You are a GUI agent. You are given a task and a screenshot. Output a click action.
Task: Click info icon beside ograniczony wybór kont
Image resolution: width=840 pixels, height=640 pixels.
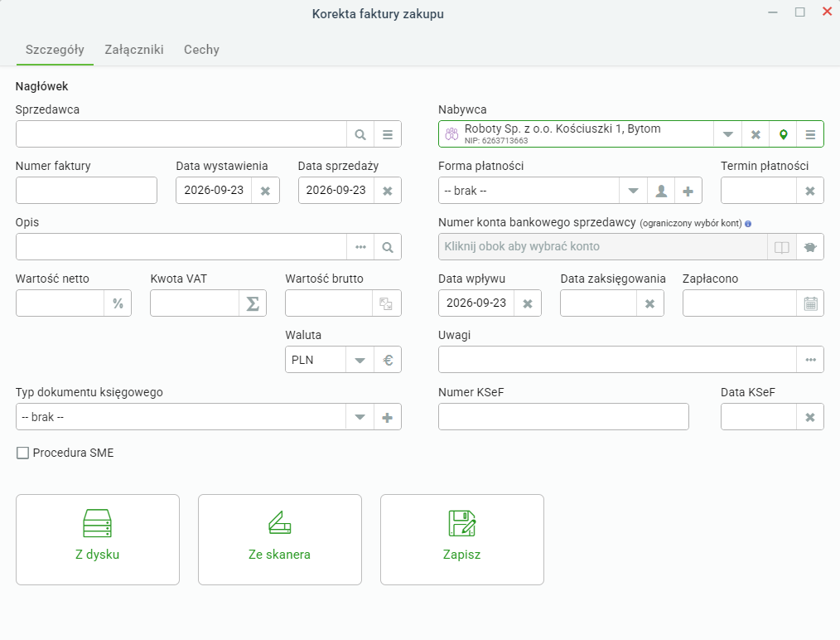pos(748,224)
